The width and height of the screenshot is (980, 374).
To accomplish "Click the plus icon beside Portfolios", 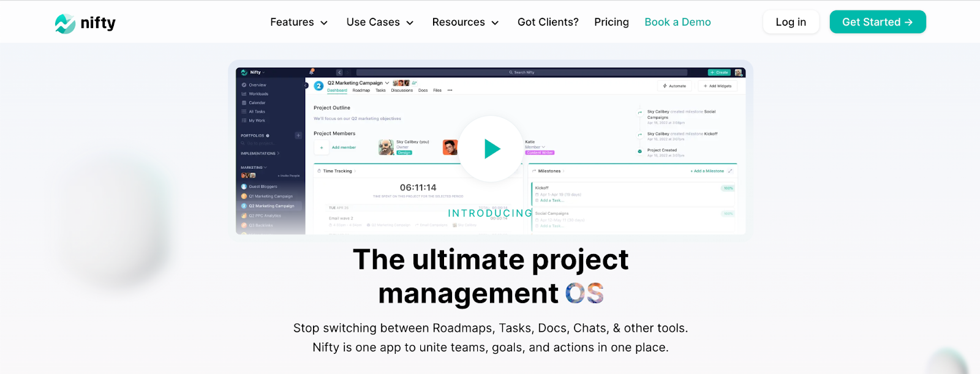I will coord(298,135).
